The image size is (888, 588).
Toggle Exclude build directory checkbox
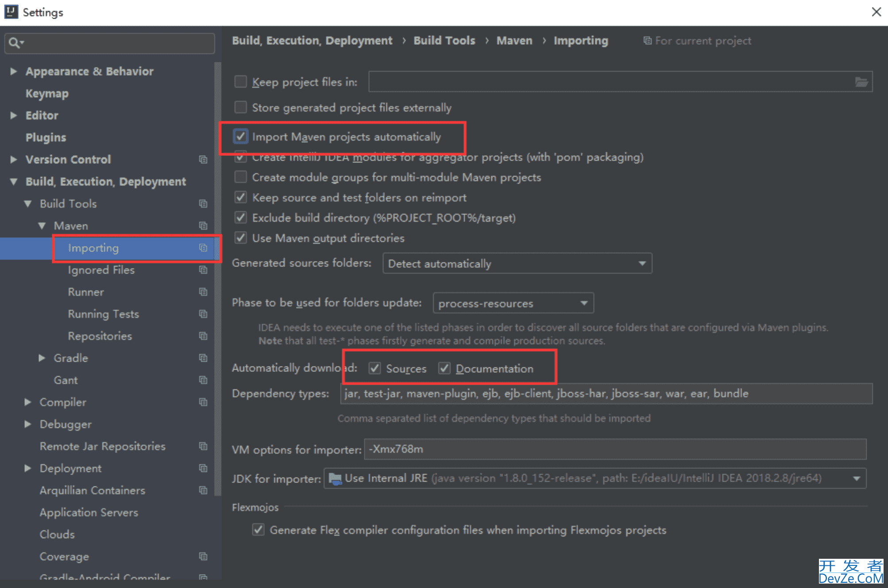click(240, 218)
